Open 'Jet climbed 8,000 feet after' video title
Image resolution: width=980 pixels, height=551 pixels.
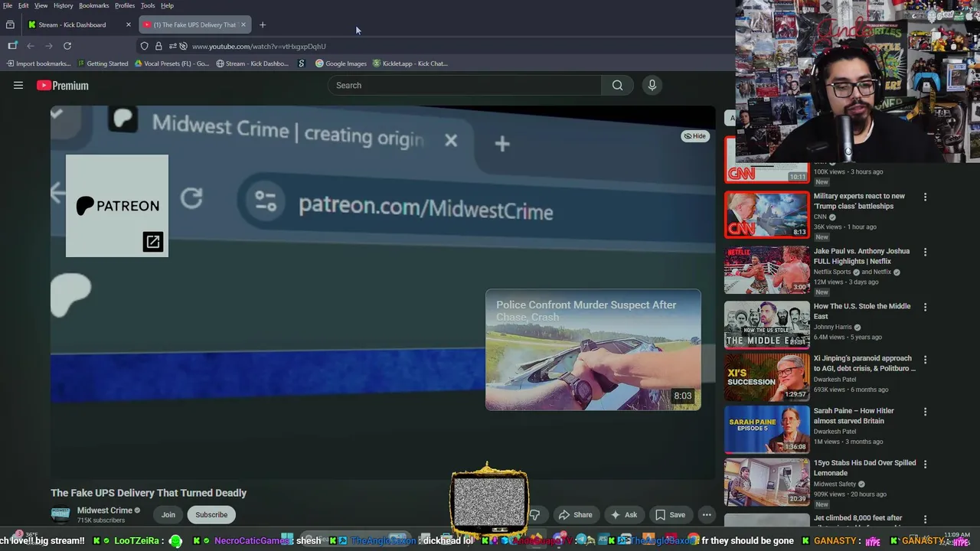pos(857,518)
